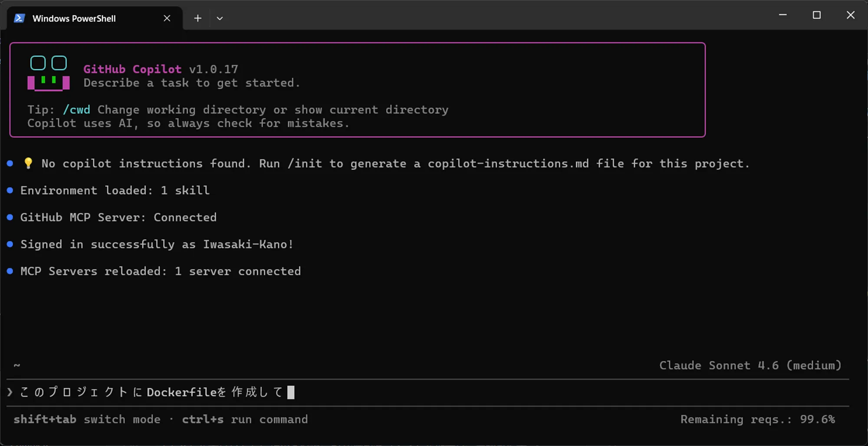This screenshot has height=446, width=868.
Task: Click the tilde working directory indicator
Action: (x=17, y=365)
